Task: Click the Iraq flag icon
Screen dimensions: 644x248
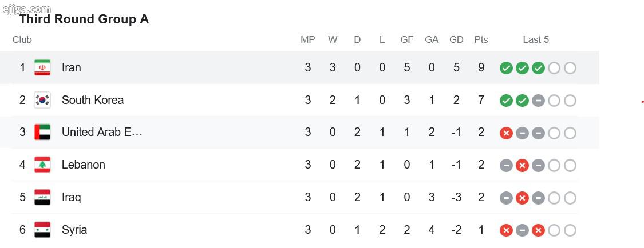Action: (x=42, y=197)
